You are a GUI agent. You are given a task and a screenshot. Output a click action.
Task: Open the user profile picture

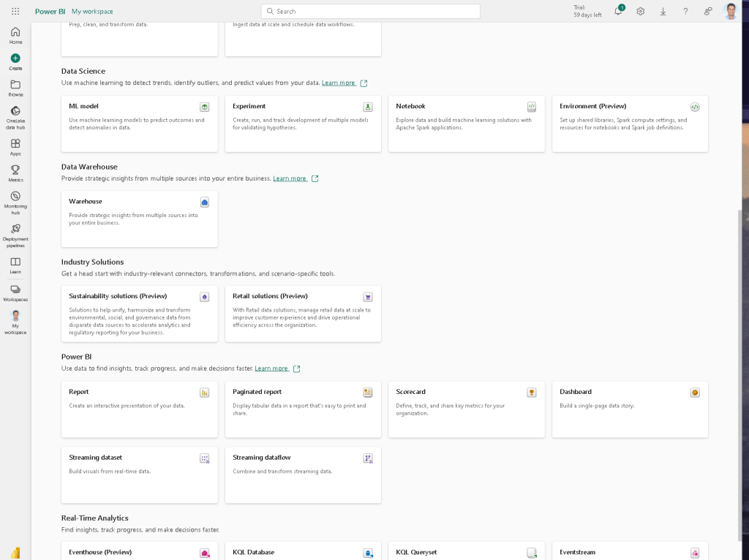[731, 11]
